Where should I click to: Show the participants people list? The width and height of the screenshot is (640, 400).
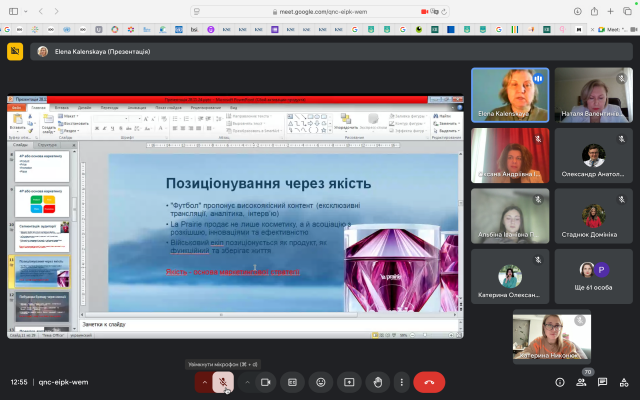tap(580, 382)
